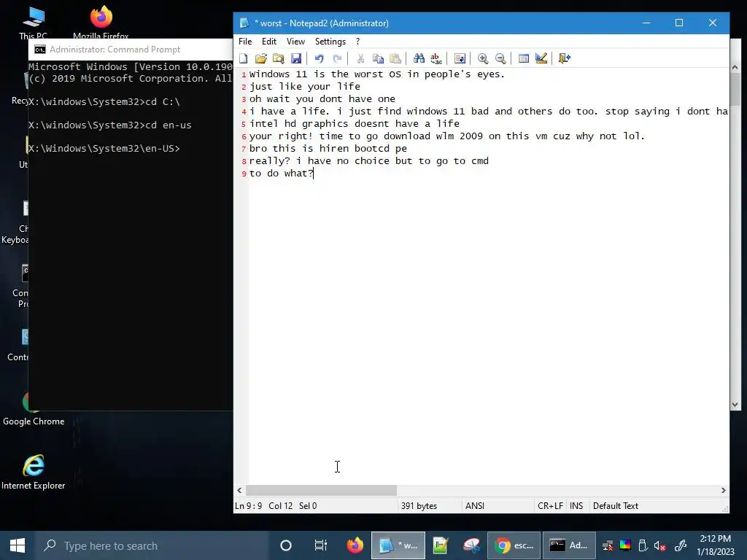Click the CR+LF line ending status entry
The image size is (747, 560).
[550, 506]
